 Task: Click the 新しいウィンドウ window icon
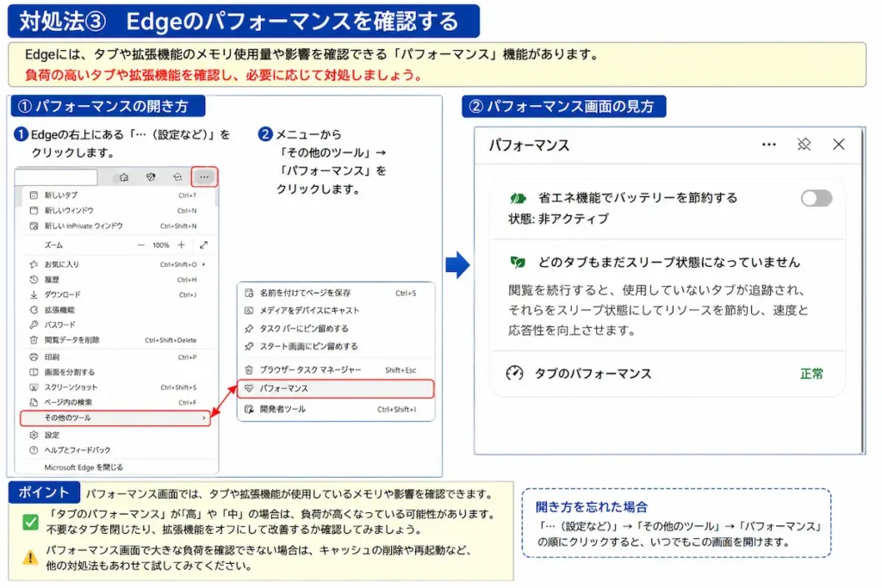(34, 210)
